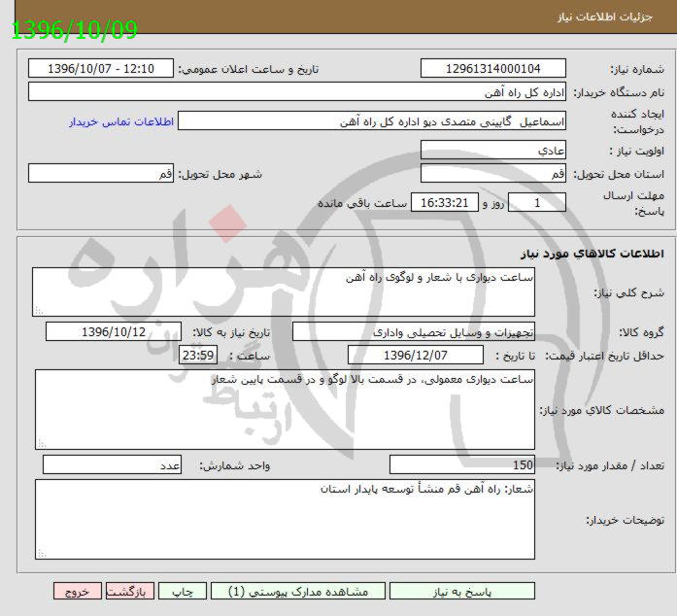
Task: Open مشاهده مدارک پیوستی (1) button
Action: [x=298, y=592]
